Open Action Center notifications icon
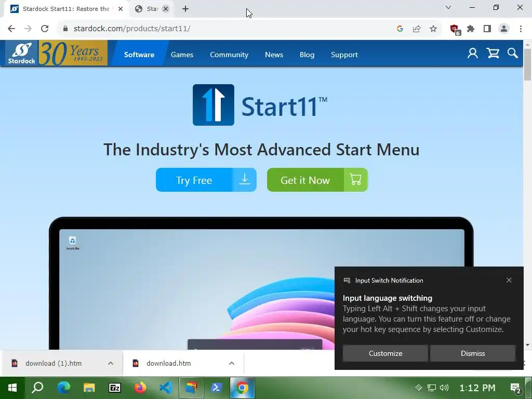532x399 pixels. tap(516, 388)
